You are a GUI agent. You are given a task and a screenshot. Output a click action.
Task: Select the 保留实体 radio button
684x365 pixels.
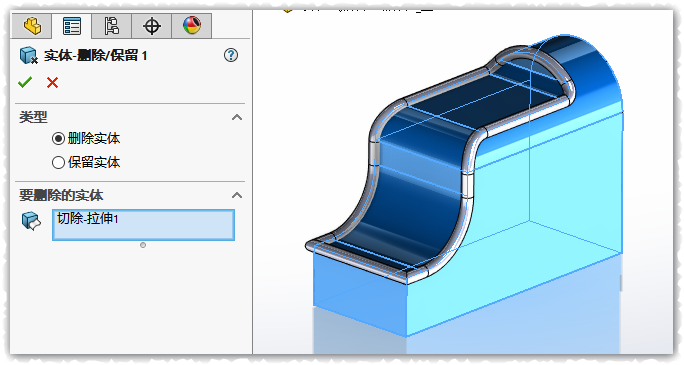point(58,163)
